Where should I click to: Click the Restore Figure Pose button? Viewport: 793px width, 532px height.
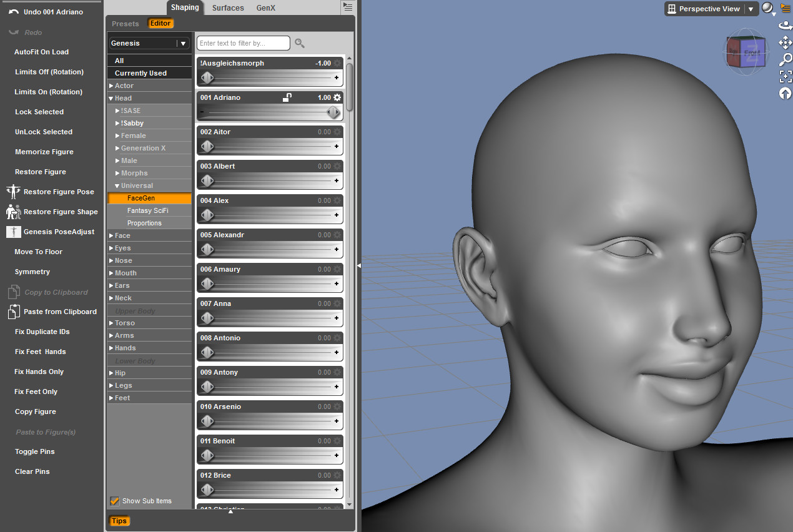(x=59, y=192)
